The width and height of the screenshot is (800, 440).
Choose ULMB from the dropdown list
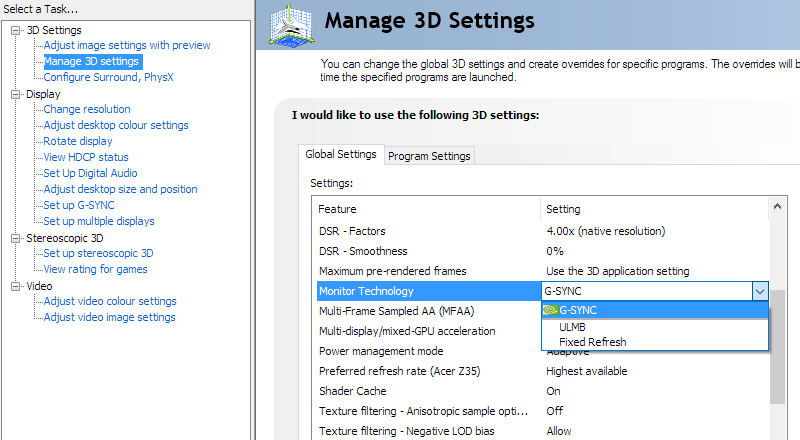(x=572, y=327)
